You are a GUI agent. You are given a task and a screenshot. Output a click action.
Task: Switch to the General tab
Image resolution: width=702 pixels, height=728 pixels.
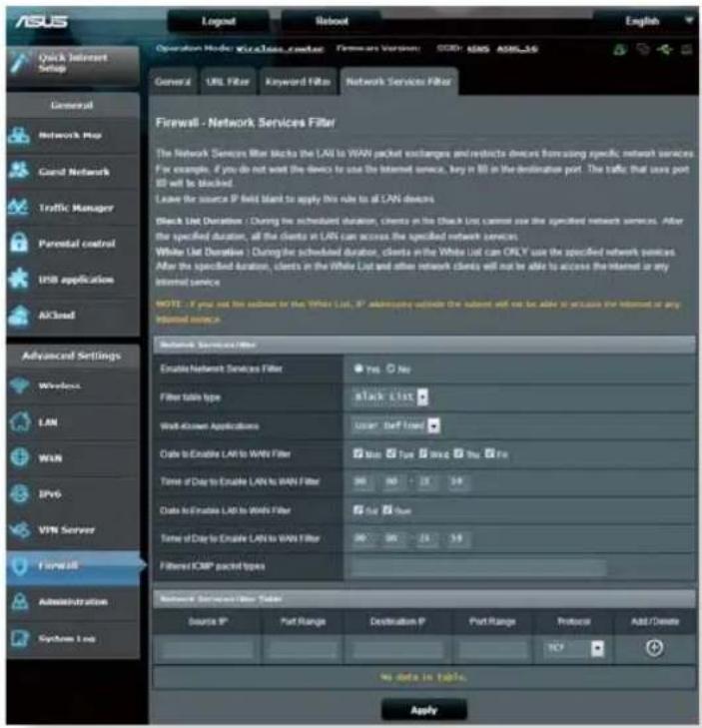tap(173, 82)
